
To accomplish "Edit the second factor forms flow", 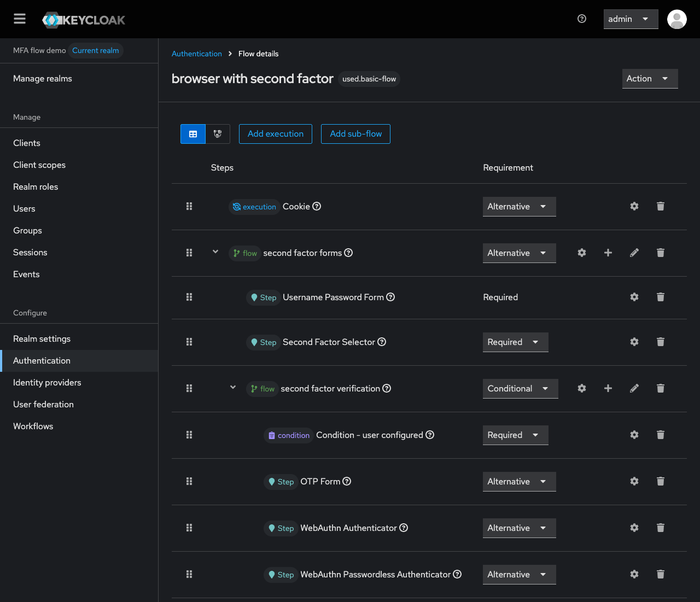I will point(634,253).
